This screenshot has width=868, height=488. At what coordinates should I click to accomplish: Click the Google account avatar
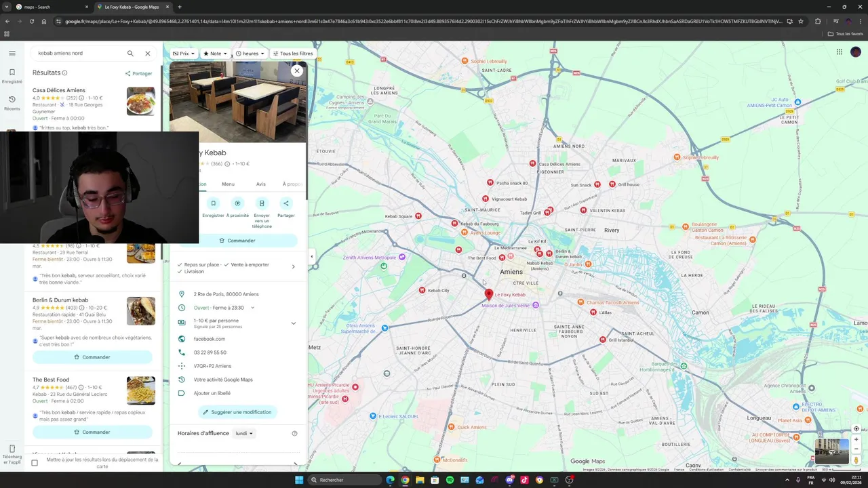click(856, 52)
